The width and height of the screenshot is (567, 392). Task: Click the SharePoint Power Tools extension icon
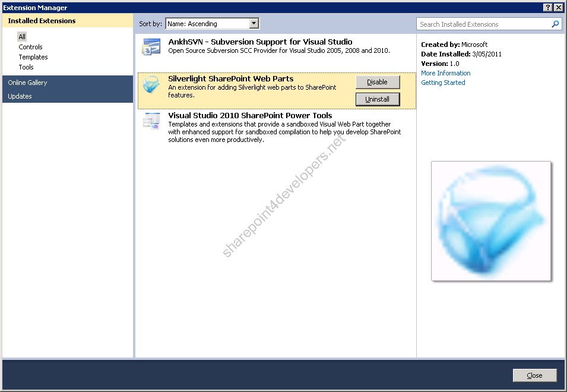click(151, 121)
